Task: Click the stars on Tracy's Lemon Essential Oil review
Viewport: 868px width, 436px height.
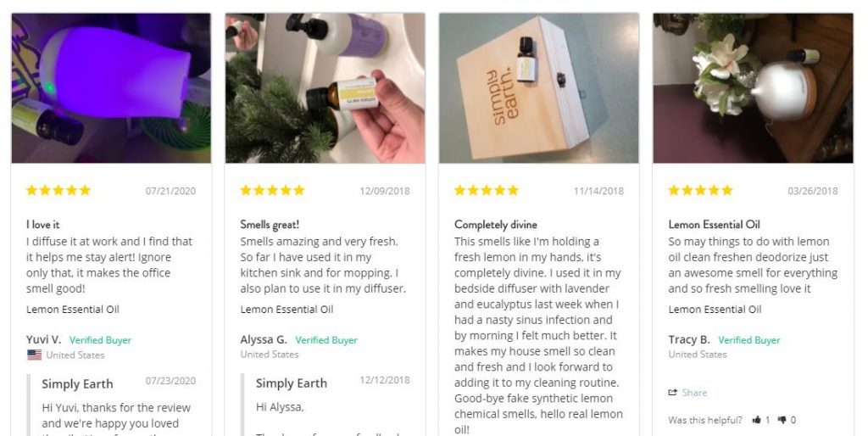Action: 700,191
